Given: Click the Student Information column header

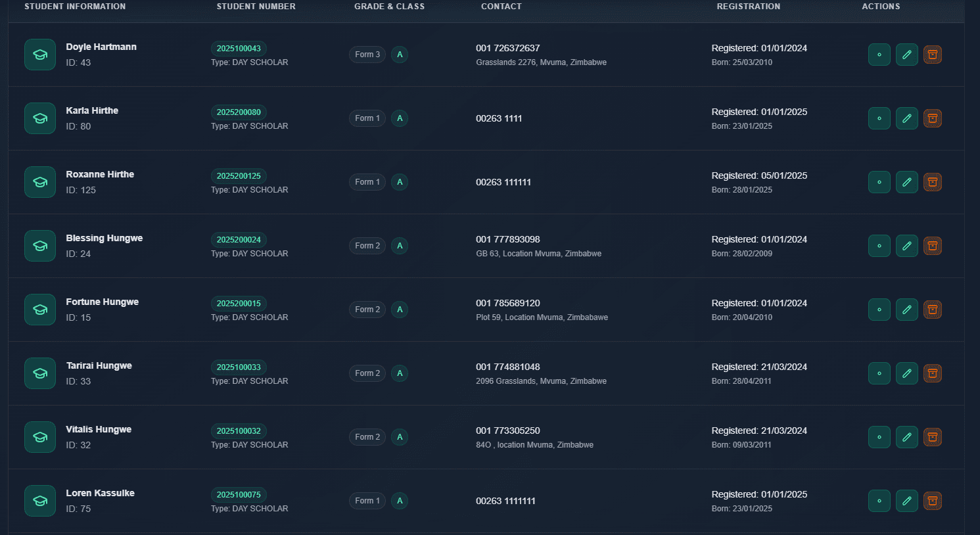Looking at the screenshot, I should coord(75,7).
